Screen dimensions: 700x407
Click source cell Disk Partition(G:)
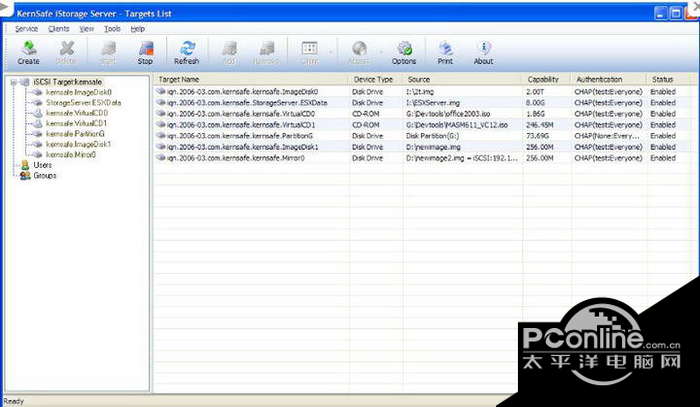click(433, 136)
